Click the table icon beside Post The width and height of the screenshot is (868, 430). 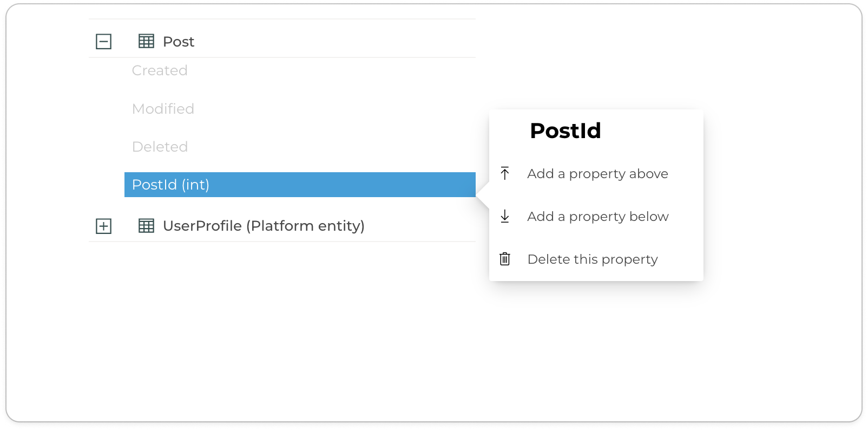click(146, 41)
